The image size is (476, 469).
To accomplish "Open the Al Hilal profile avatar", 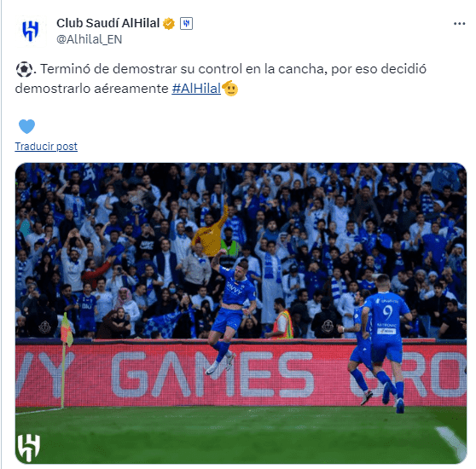I will coord(31,31).
